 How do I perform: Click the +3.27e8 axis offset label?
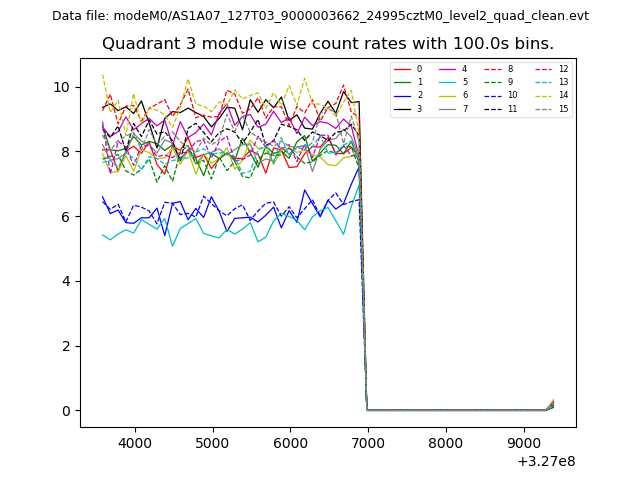pyautogui.click(x=546, y=461)
